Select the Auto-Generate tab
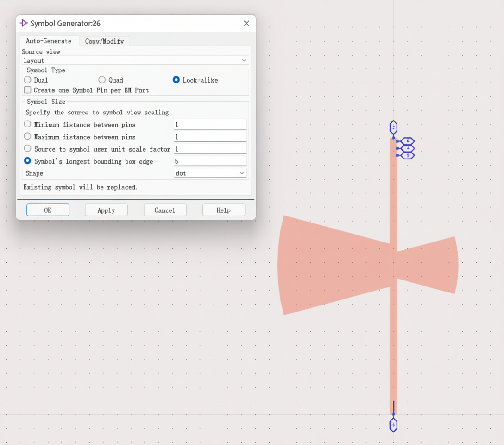Screen dimensions: 504x445 (x=48, y=41)
